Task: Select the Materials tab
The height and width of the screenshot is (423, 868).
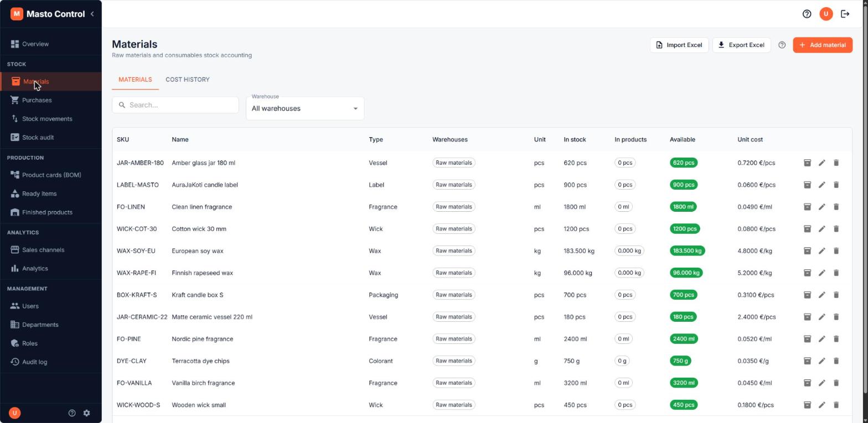Action: (x=135, y=80)
